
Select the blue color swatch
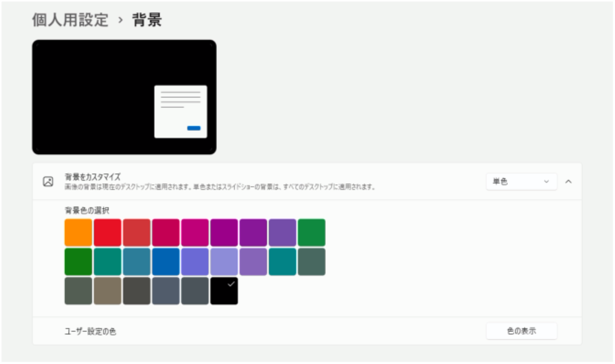point(166,261)
